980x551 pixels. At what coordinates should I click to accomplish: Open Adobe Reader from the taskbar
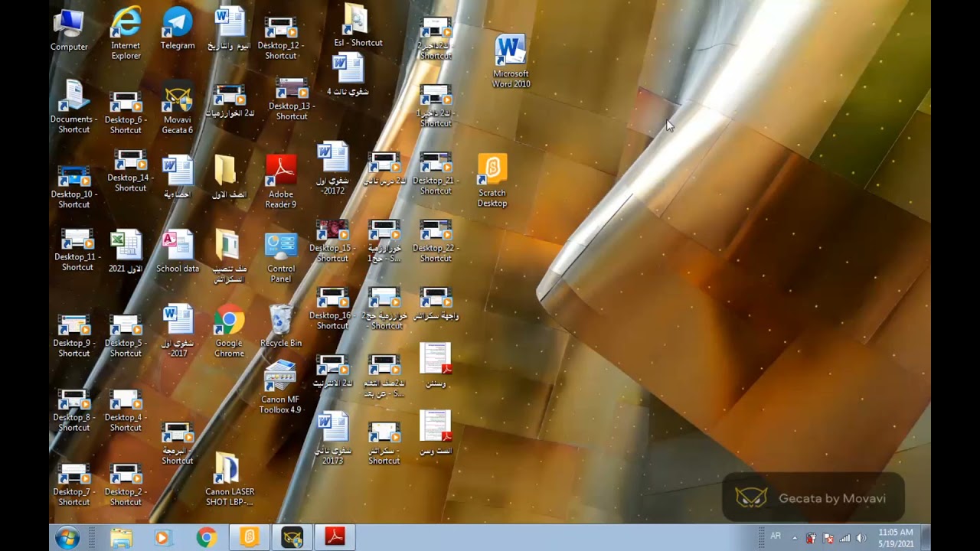[x=335, y=538]
